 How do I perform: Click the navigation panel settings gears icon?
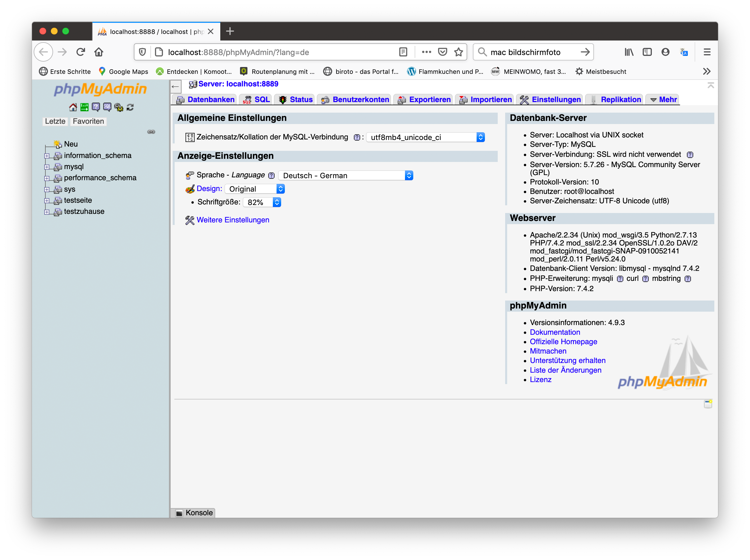[119, 107]
